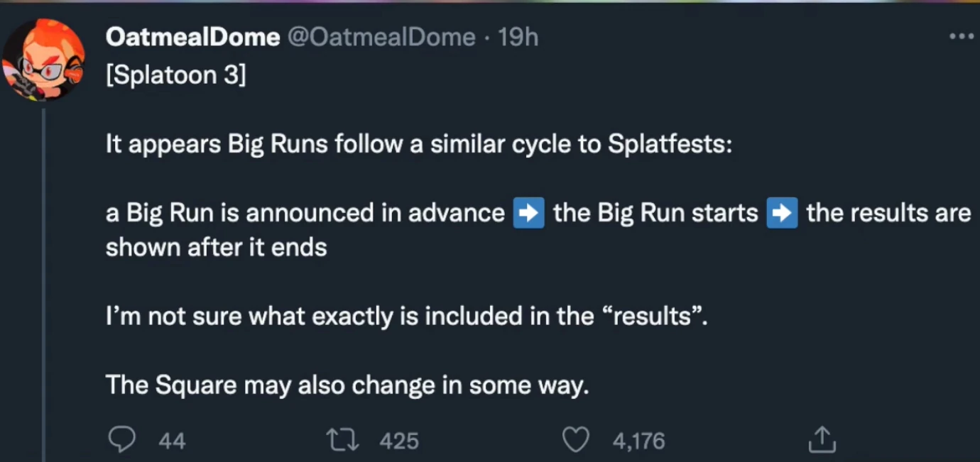The height and width of the screenshot is (462, 980).
Task: Click the 4,176 likes count
Action: (x=638, y=441)
